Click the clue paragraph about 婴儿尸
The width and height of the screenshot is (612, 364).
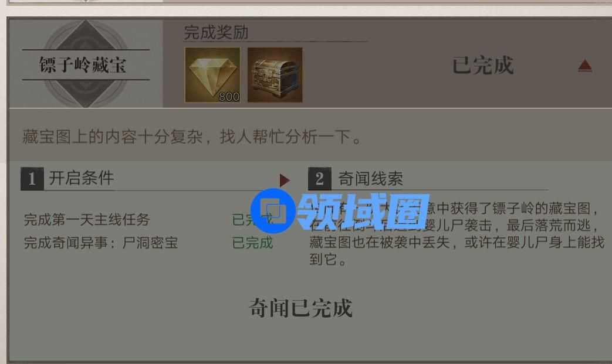(x=457, y=234)
